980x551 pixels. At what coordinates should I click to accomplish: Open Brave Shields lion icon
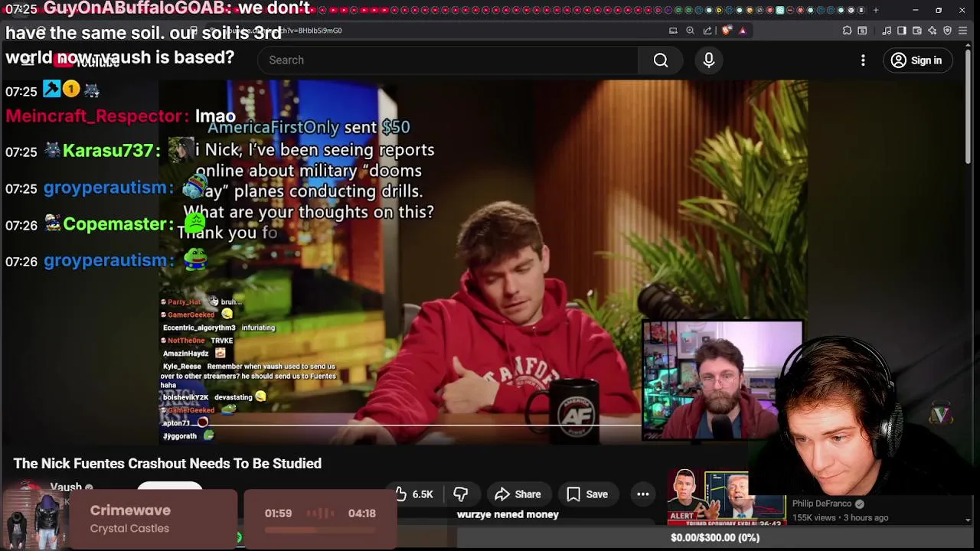pyautogui.click(x=727, y=31)
